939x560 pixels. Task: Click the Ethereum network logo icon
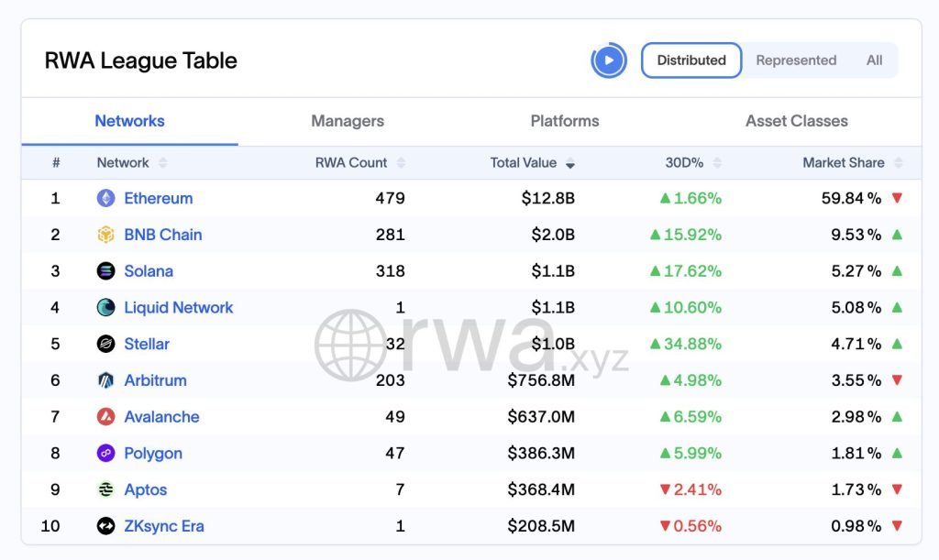106,198
